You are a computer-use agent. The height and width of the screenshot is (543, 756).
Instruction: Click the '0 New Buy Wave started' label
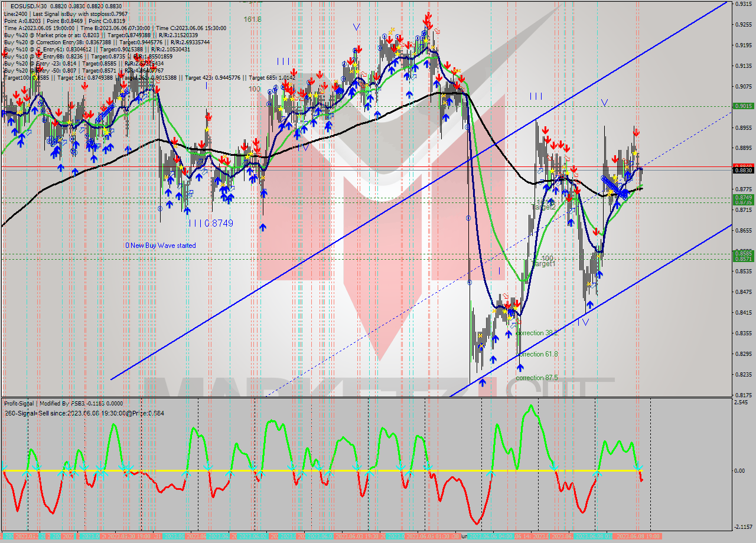[x=160, y=246]
